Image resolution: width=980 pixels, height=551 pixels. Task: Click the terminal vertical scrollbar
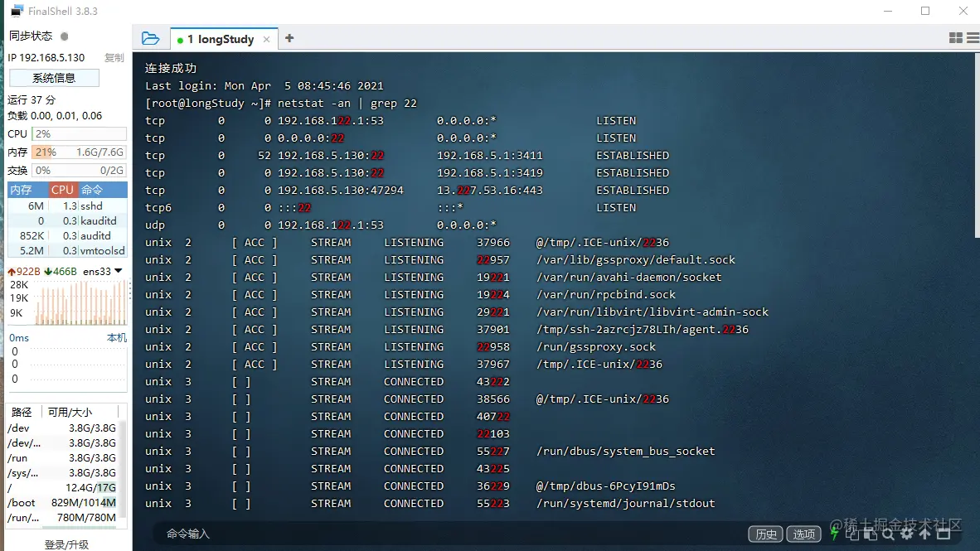pos(977,147)
